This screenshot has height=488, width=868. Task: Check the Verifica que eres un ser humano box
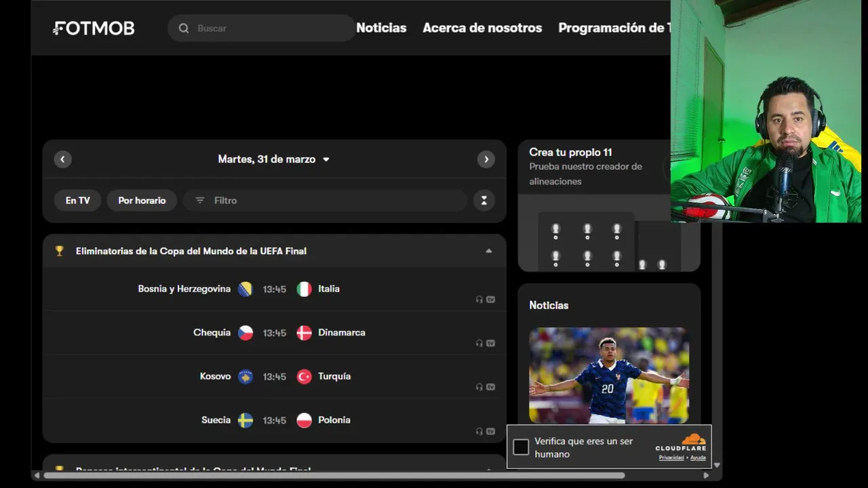pos(521,447)
